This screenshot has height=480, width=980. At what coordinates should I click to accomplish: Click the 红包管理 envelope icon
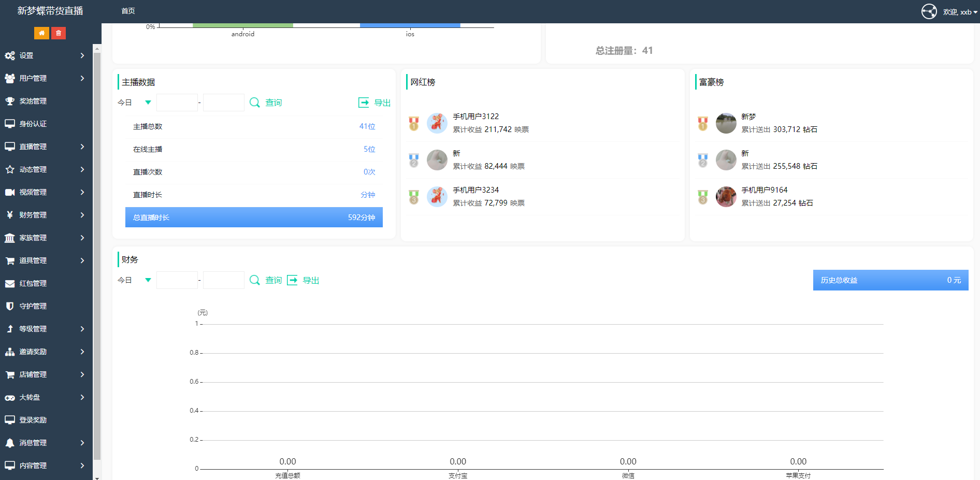[x=10, y=283]
